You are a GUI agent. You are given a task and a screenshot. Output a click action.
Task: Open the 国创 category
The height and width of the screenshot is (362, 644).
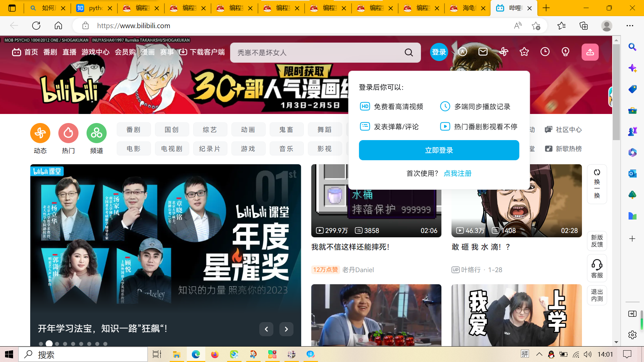(x=172, y=130)
